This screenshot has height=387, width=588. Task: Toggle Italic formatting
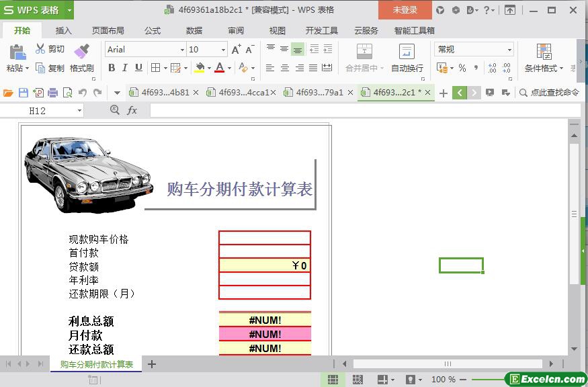tap(125, 68)
